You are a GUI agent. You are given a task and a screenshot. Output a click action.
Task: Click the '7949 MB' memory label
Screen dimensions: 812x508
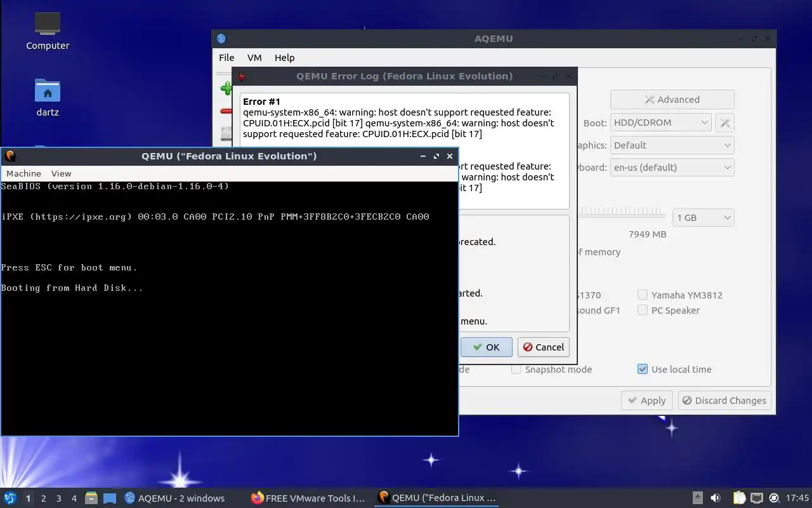[647, 234]
